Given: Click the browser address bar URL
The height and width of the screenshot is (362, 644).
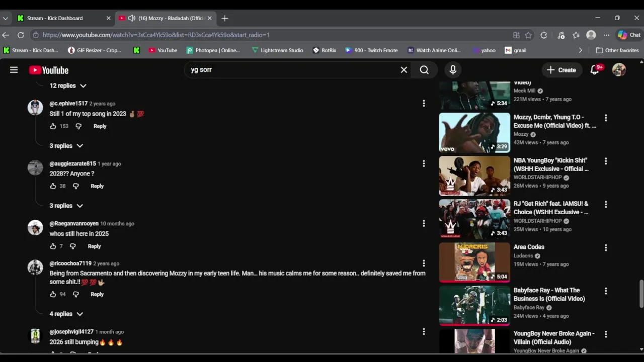Looking at the screenshot, I should point(156,35).
